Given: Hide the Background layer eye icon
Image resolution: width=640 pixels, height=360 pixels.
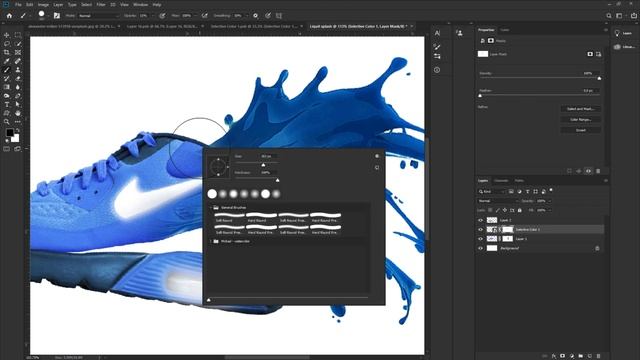Looking at the screenshot, I should click(480, 248).
